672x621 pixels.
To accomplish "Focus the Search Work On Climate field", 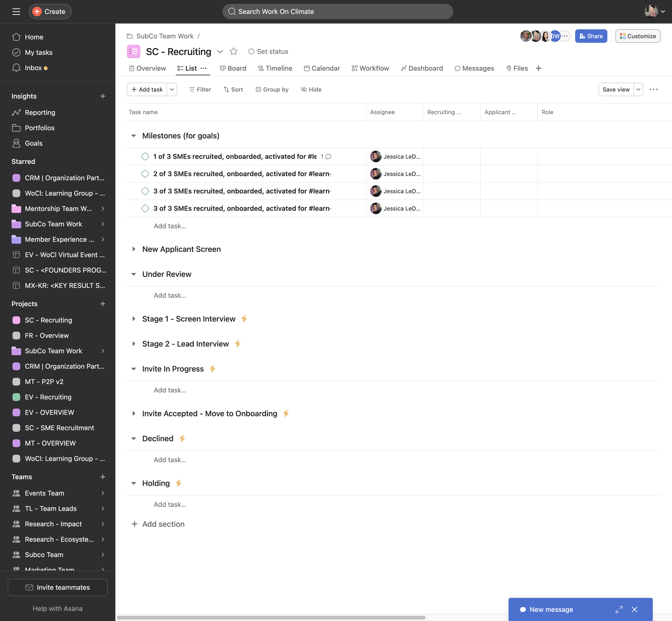I will (338, 12).
